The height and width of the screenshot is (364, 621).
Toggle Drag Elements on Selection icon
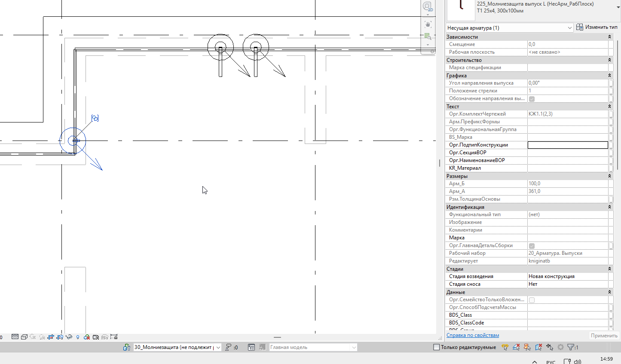click(x=550, y=347)
